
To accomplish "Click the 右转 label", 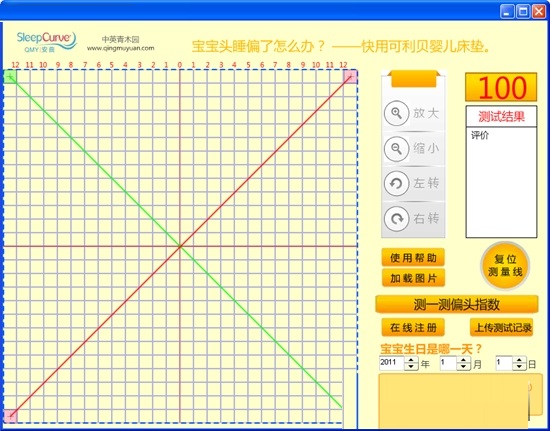I will point(426,218).
